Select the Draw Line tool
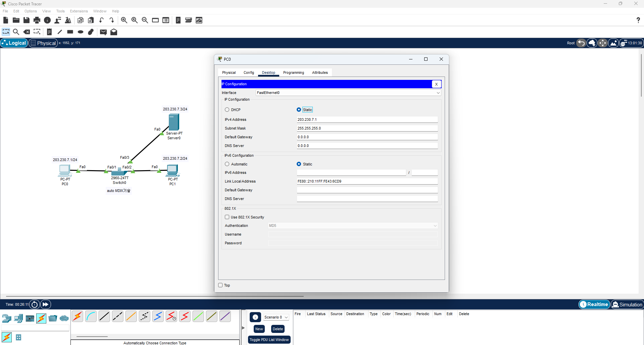The width and height of the screenshot is (644, 345). (60, 32)
